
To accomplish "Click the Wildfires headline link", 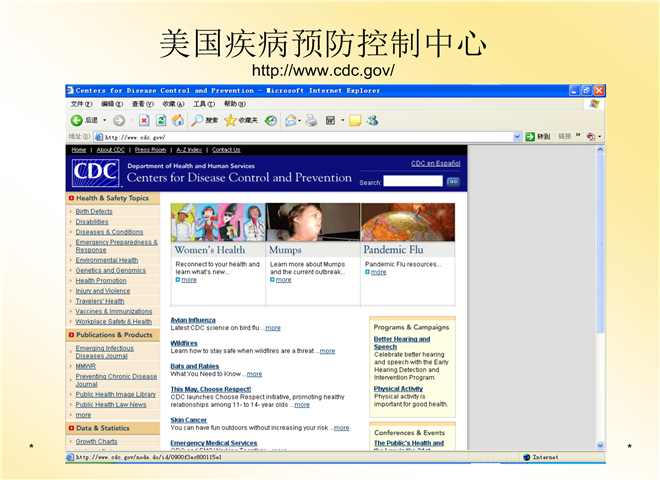I will point(184,343).
